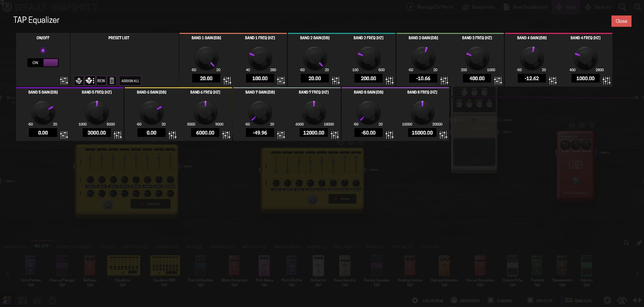Open addressing for Band 1 Gain
This screenshot has width=644, height=307.
pos(227,81)
